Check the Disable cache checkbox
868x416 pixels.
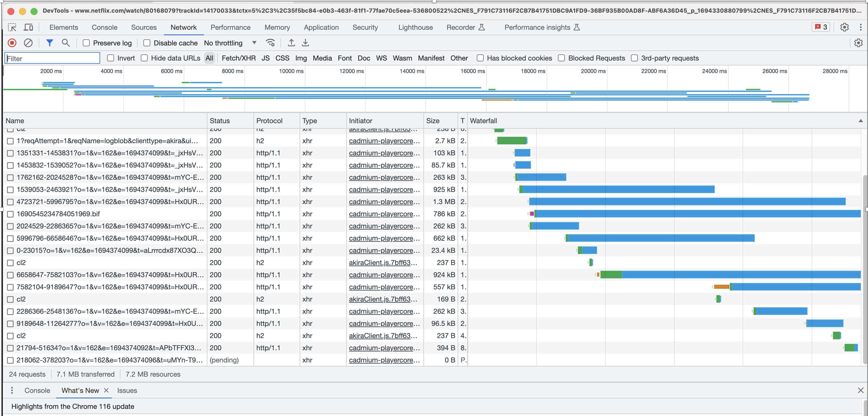pos(147,43)
